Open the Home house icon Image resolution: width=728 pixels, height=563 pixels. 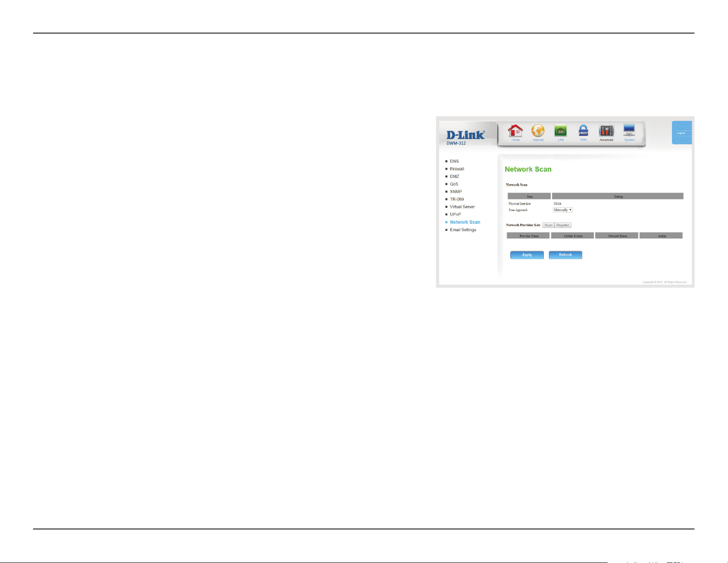coord(515,132)
